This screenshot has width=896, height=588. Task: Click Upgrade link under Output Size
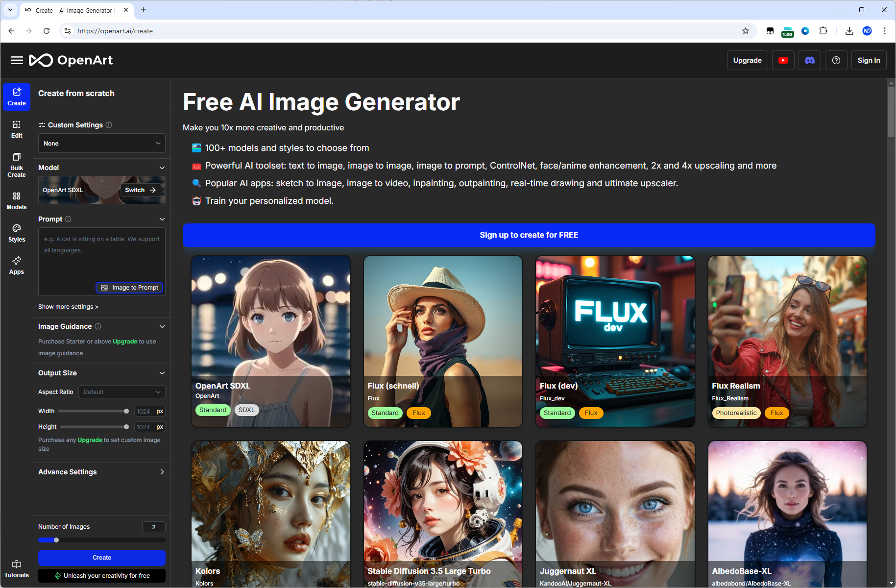point(90,440)
